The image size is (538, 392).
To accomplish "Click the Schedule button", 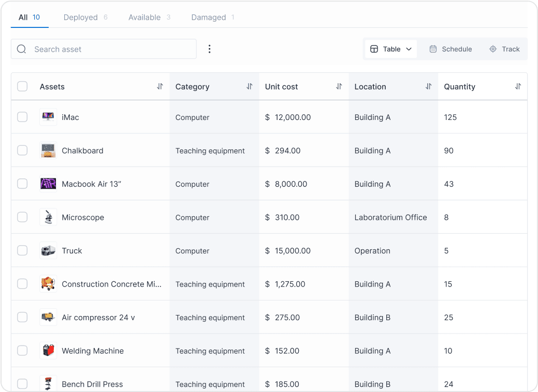I will 450,49.
